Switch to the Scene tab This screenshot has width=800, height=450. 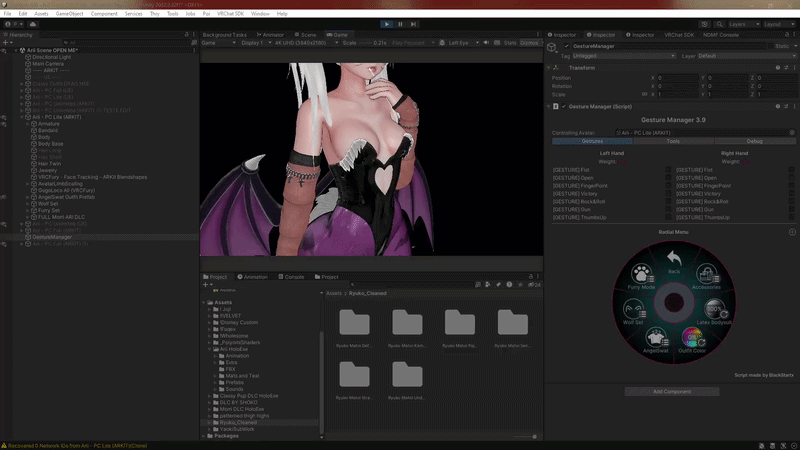coord(305,35)
